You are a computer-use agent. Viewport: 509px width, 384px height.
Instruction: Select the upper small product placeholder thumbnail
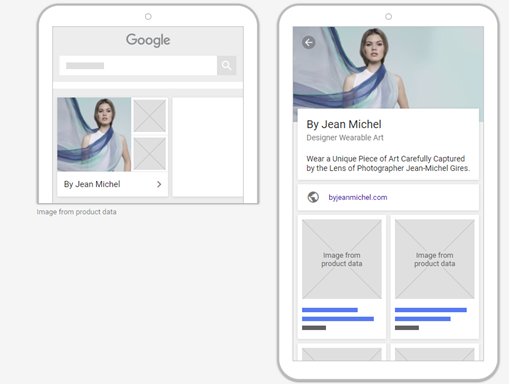pos(150,116)
